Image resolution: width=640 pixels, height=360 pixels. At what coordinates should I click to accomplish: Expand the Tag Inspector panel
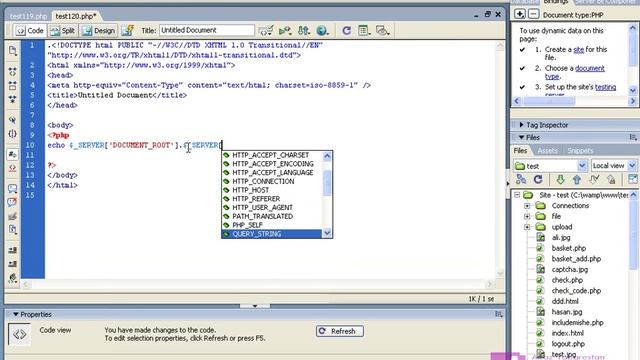pos(521,125)
